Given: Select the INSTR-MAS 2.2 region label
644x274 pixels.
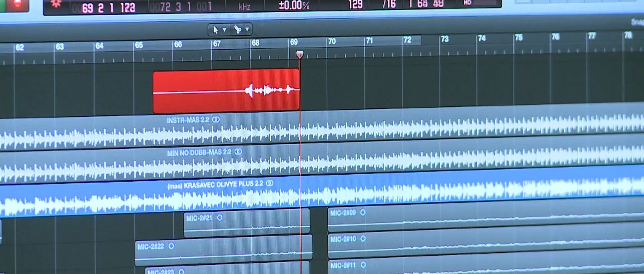Looking at the screenshot, I should tap(188, 120).
